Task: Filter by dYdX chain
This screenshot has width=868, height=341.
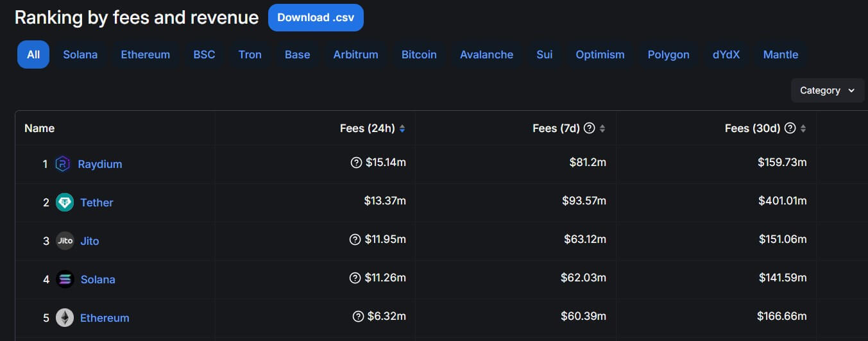Action: click(726, 54)
